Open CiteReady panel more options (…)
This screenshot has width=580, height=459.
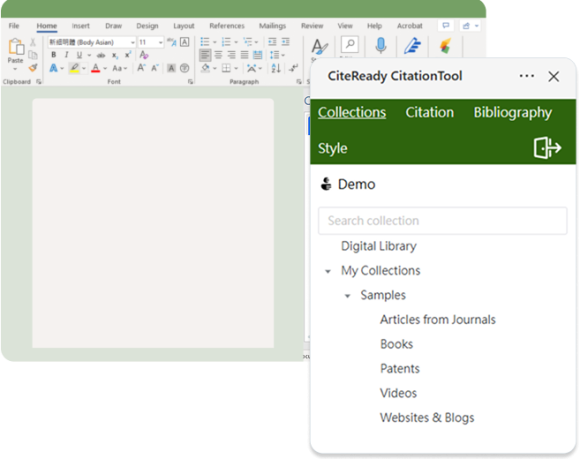(x=526, y=76)
